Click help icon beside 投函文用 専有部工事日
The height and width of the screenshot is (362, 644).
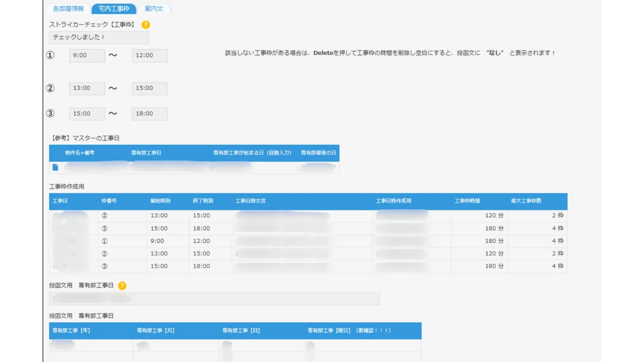(122, 285)
